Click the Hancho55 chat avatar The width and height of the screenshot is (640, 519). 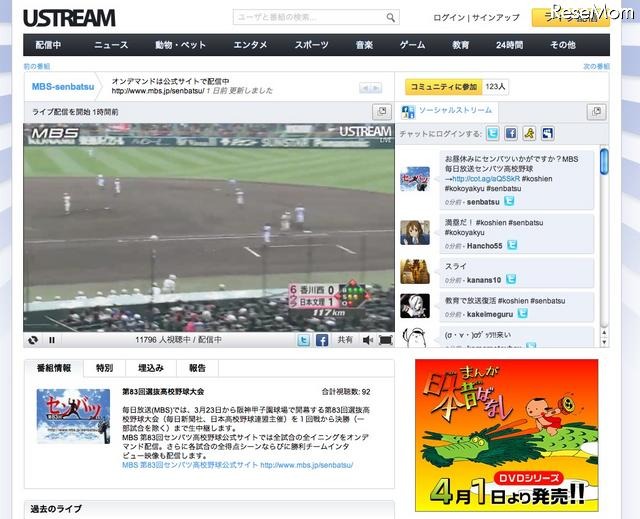pos(415,233)
